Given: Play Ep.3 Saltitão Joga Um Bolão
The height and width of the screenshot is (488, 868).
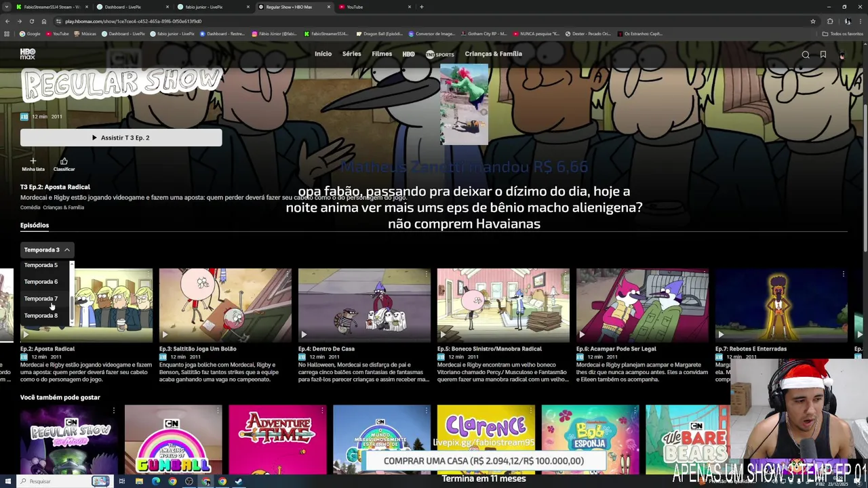Looking at the screenshot, I should (x=165, y=334).
